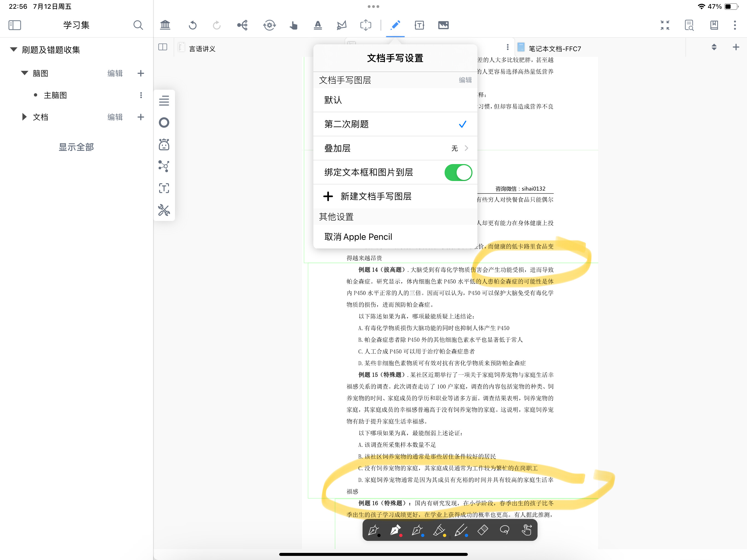747x560 pixels.
Task: Choose 取消 Apple Pencil option
Action: pyautogui.click(x=395, y=237)
